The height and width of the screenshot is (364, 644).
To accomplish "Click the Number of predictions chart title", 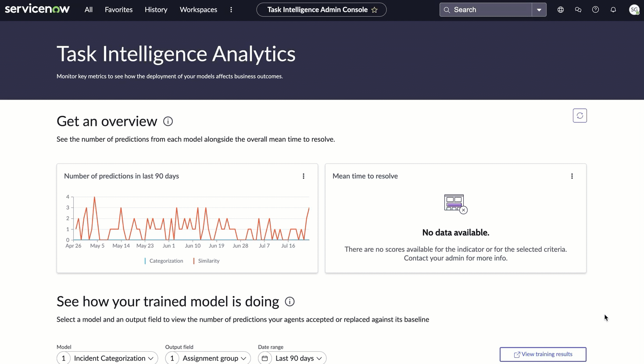I will click(122, 176).
